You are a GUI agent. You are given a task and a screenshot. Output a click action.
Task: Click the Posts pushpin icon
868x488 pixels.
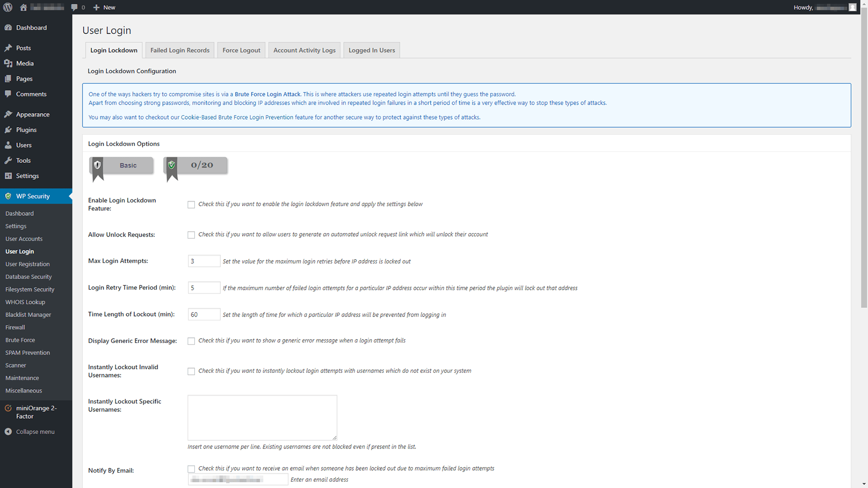point(8,48)
